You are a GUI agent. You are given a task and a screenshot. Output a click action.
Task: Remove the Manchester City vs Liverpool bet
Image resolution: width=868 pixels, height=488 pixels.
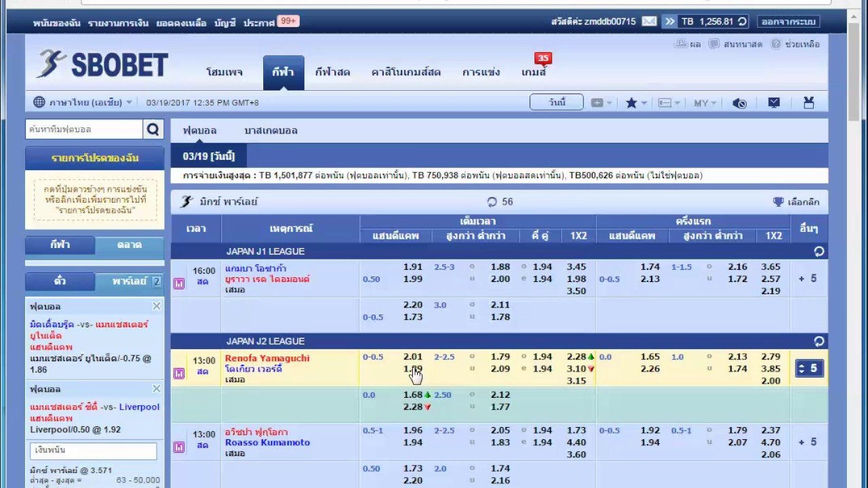click(x=157, y=389)
